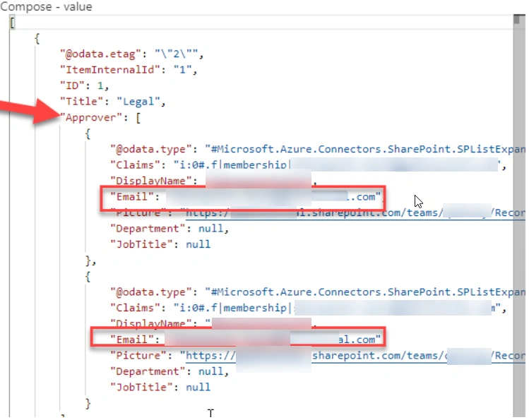Click first approver's "Email" key

pos(132,196)
